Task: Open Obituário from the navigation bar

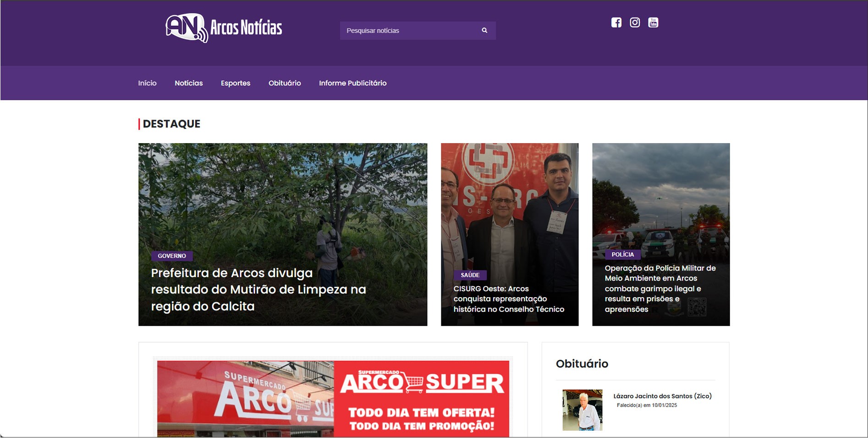Action: pyautogui.click(x=285, y=83)
